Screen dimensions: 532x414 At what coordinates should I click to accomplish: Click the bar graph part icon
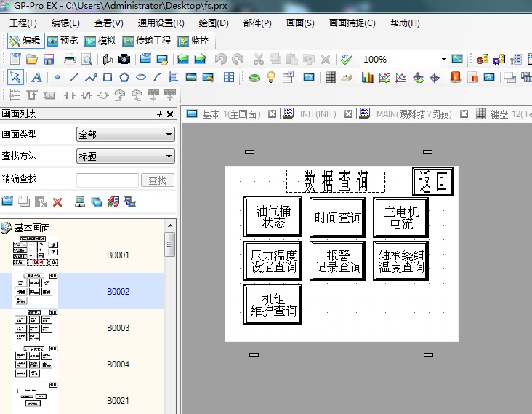click(x=368, y=77)
